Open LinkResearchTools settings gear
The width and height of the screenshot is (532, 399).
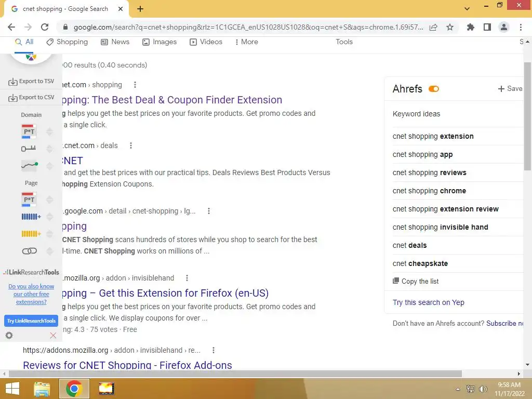click(x=9, y=336)
